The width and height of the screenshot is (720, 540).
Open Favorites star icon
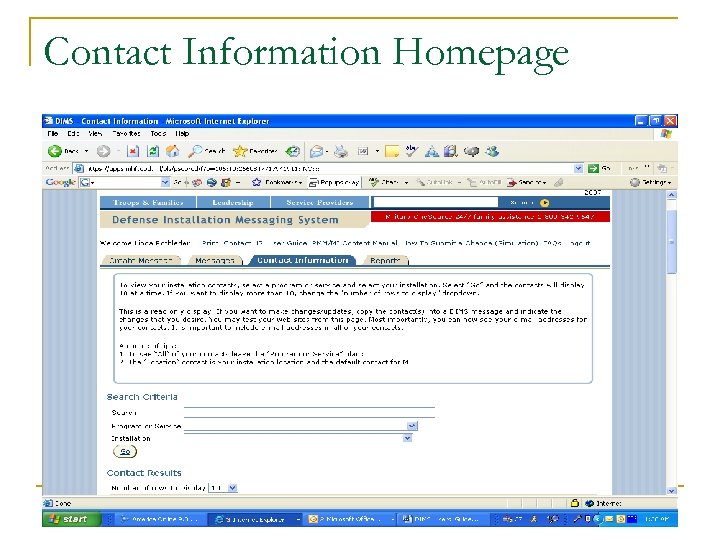click(240, 151)
